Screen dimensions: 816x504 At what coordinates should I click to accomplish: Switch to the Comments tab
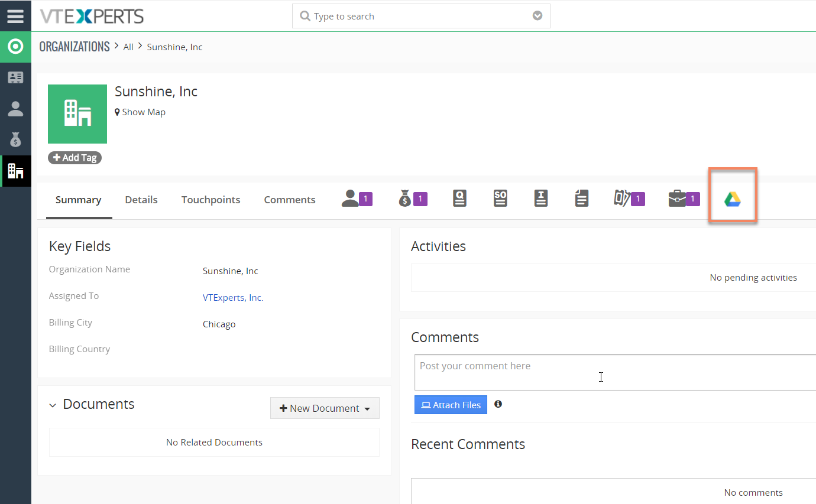(x=290, y=200)
